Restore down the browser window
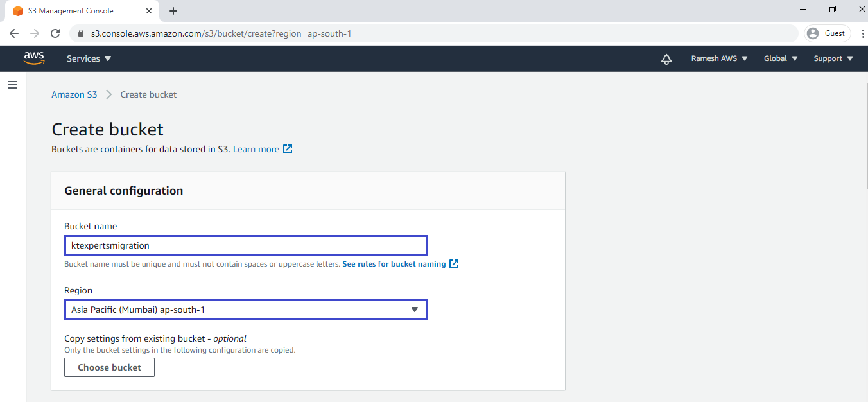 click(833, 9)
